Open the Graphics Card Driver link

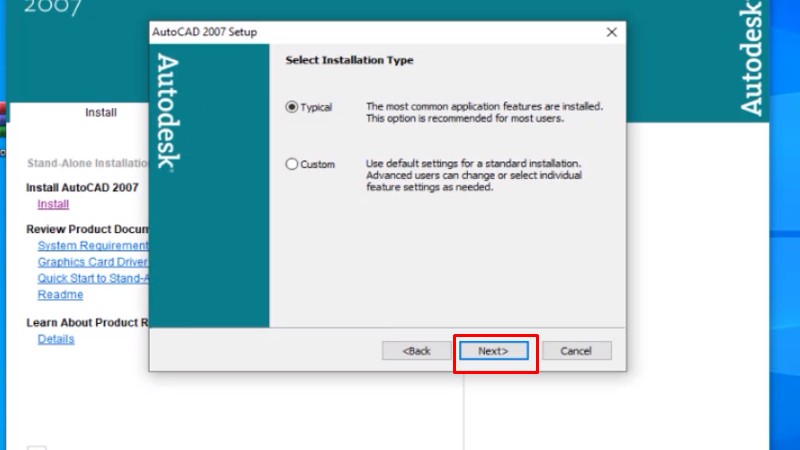(x=92, y=262)
